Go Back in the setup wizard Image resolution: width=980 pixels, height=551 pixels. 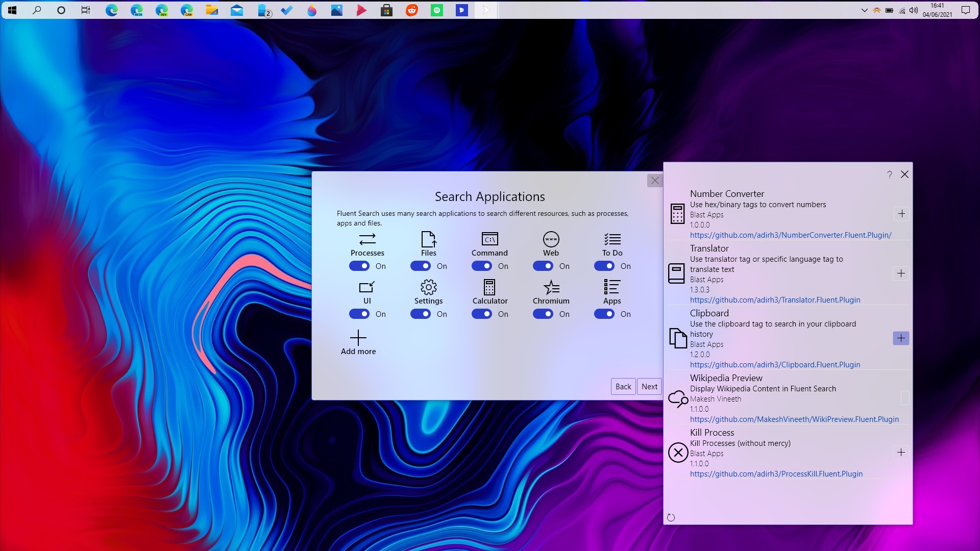(x=623, y=387)
